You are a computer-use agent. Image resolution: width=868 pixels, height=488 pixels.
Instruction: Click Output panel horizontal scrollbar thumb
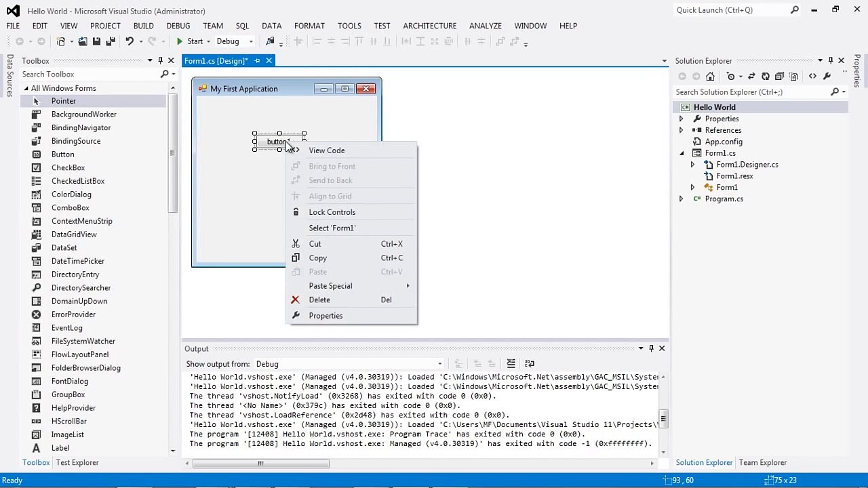tap(261, 464)
